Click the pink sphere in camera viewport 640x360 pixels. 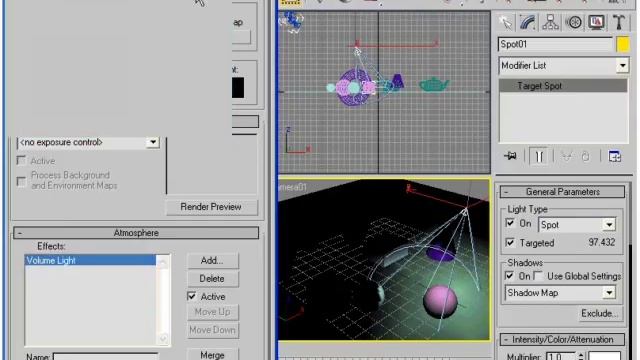[x=440, y=302]
